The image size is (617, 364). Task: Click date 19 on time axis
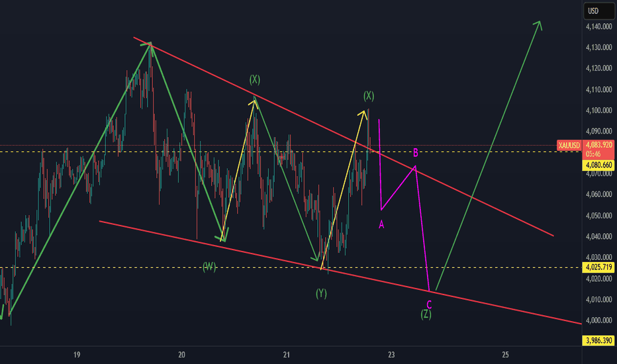(x=77, y=355)
